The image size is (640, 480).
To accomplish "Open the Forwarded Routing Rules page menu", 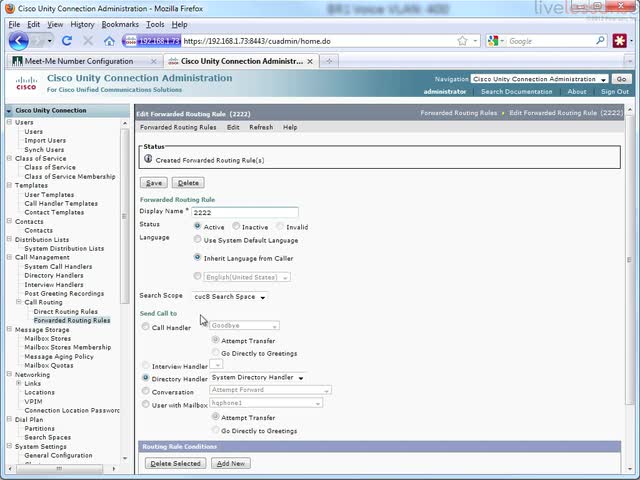I will 178,127.
